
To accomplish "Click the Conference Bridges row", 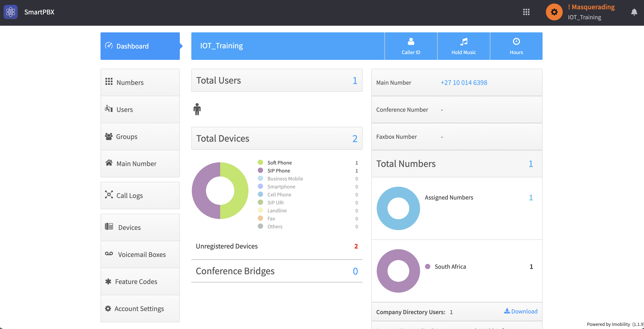I will (x=277, y=271).
